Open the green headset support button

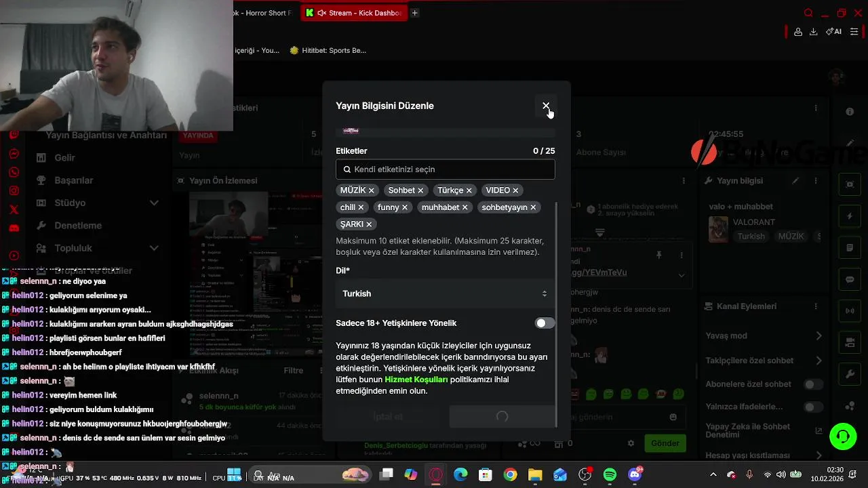point(843,435)
